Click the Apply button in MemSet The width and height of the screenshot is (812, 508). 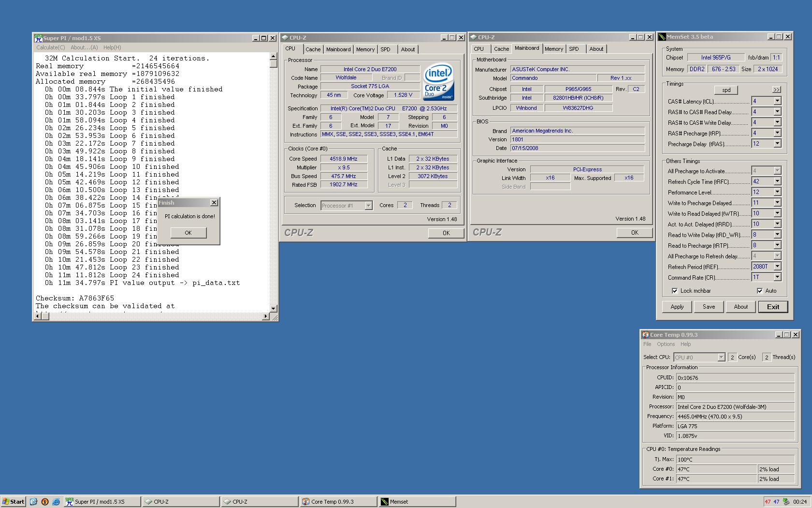pyautogui.click(x=677, y=307)
